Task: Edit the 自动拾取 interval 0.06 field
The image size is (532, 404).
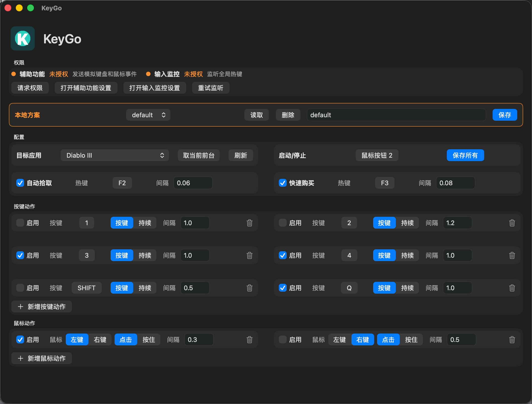Action: [193, 183]
